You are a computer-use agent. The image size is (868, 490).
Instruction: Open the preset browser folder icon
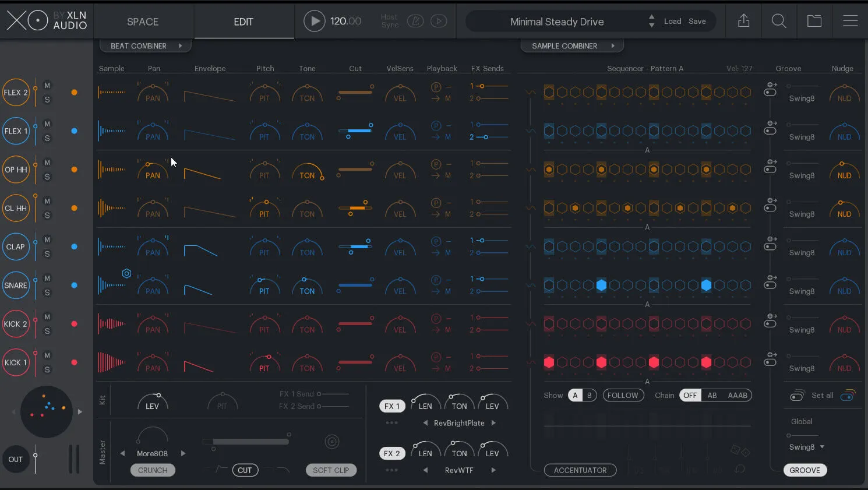click(x=814, y=21)
